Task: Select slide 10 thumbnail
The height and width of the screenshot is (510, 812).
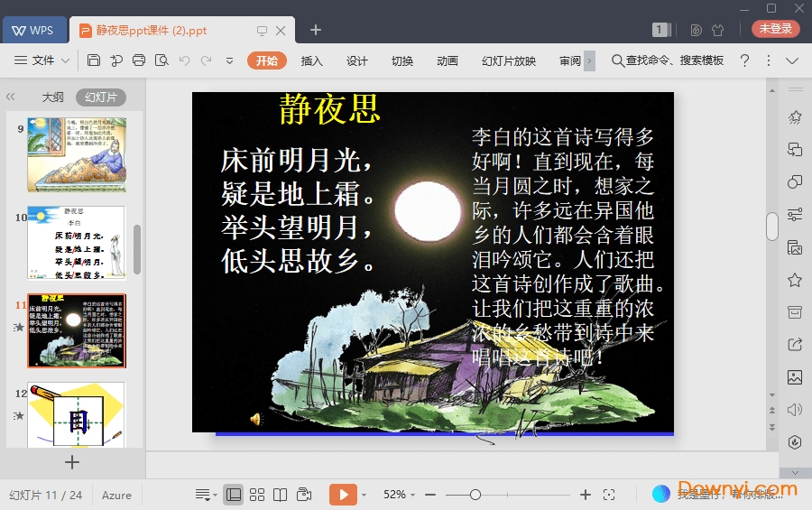Action: pyautogui.click(x=77, y=243)
